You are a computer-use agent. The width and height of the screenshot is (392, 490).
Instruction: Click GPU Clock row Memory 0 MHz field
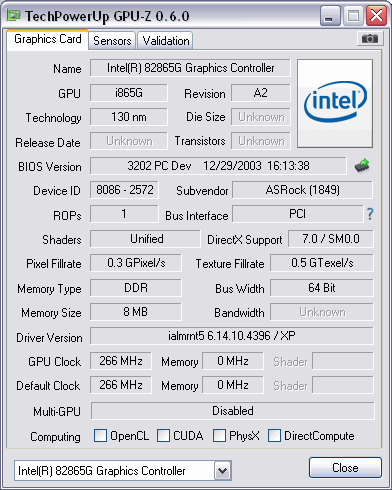point(233,361)
